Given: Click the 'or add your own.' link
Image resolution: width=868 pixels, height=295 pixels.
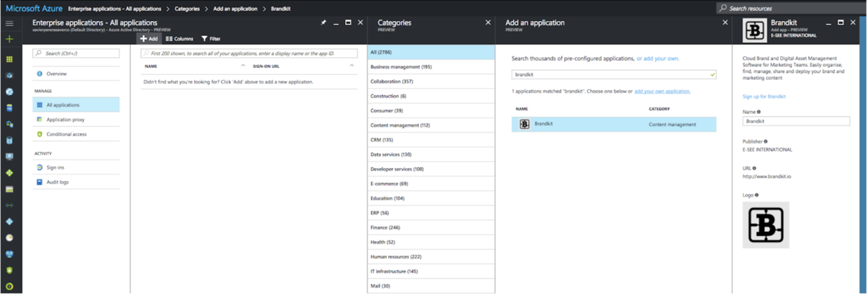Looking at the screenshot, I should [x=658, y=59].
